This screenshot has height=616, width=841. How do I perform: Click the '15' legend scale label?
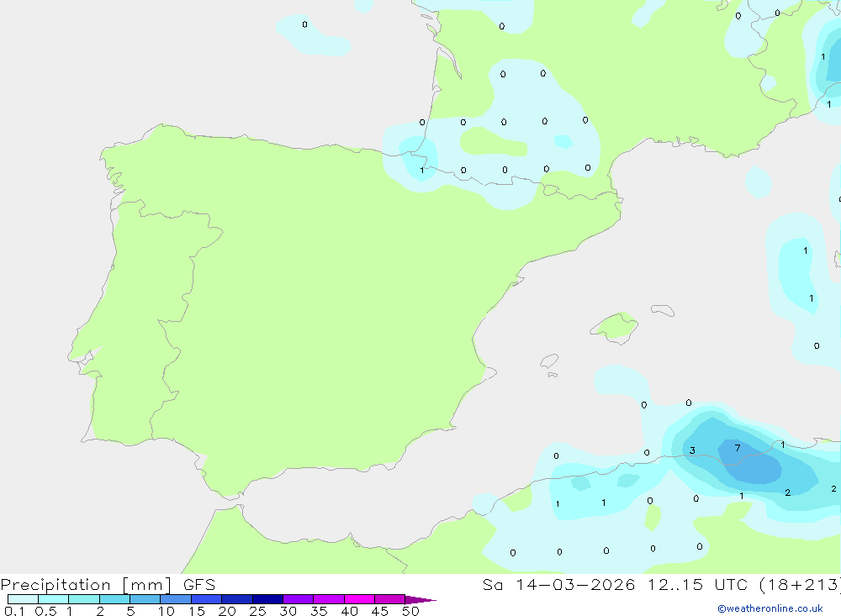pyautogui.click(x=197, y=611)
